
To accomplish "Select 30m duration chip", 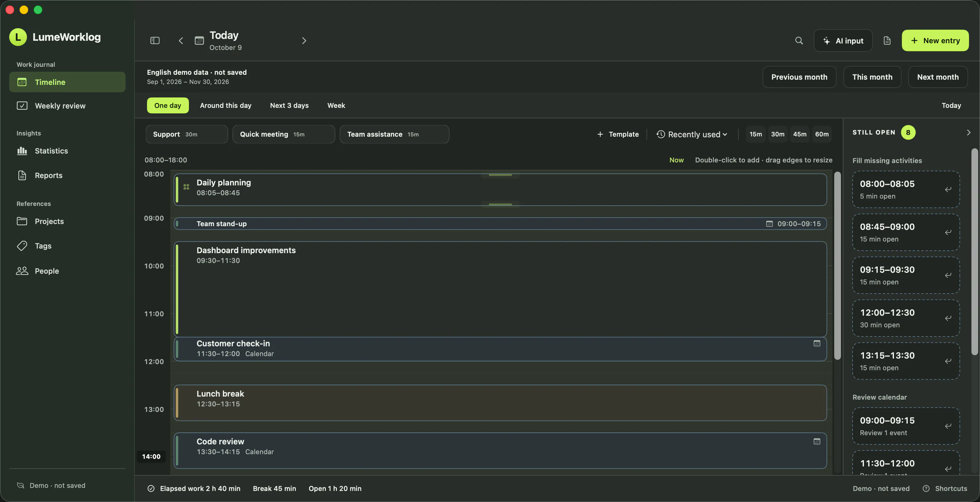I will [778, 134].
